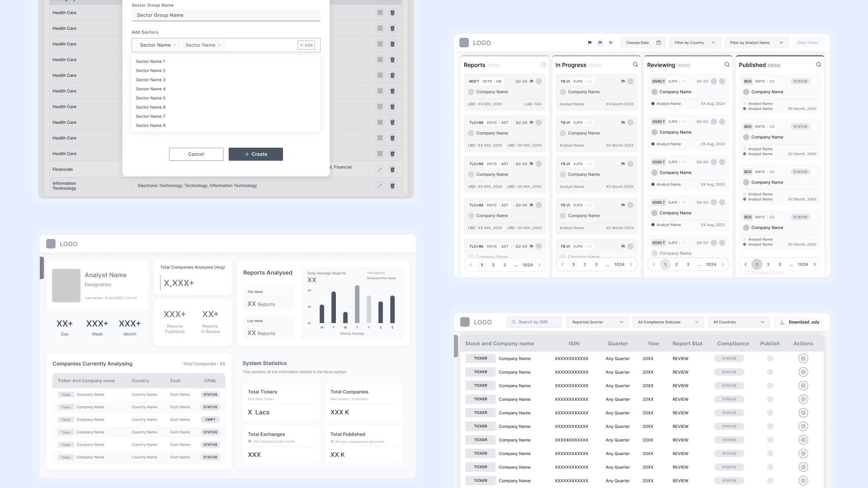Click the search magnifier in the Published column

(x=818, y=65)
